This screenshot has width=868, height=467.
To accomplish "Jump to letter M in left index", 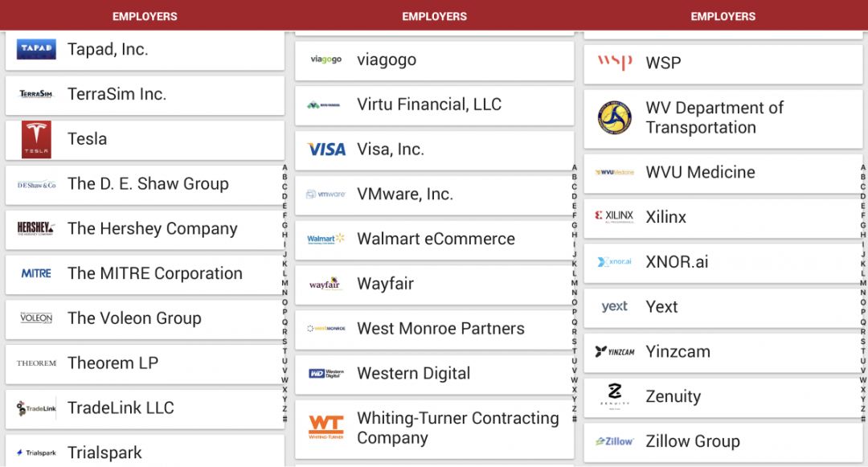I will (x=285, y=283).
